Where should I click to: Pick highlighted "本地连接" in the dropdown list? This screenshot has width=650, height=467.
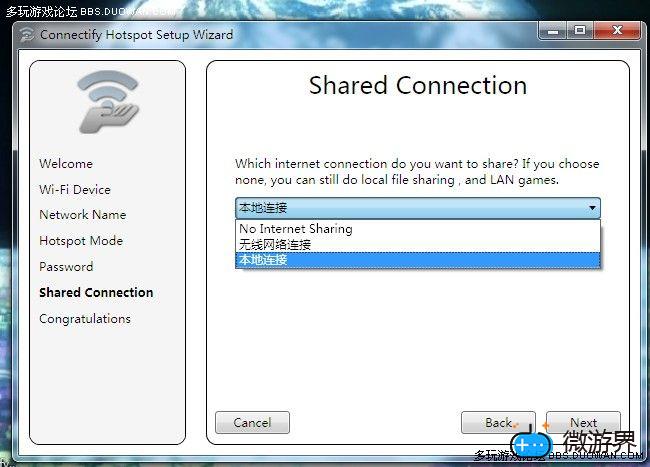pyautogui.click(x=417, y=260)
